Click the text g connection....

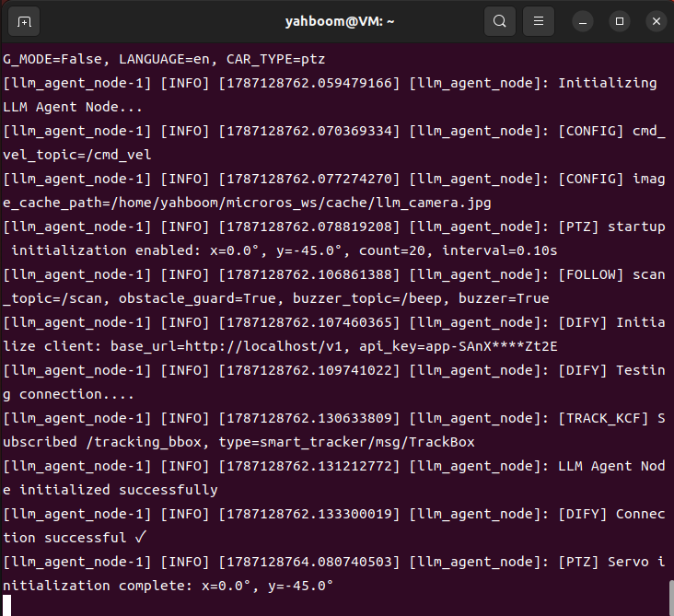coord(52,394)
